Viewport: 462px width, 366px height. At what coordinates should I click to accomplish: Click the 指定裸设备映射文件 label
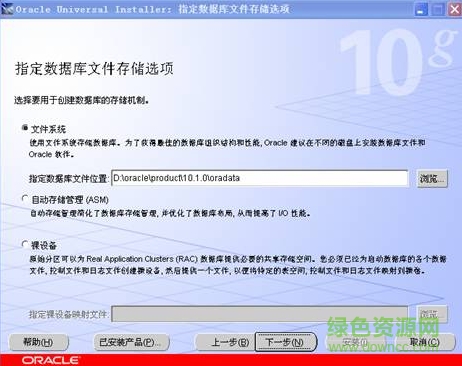pos(68,314)
